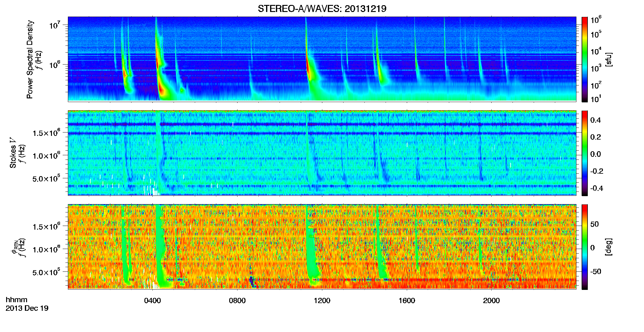
Task: Click the 10^2 label on sfu color bar
Action: pos(596,85)
